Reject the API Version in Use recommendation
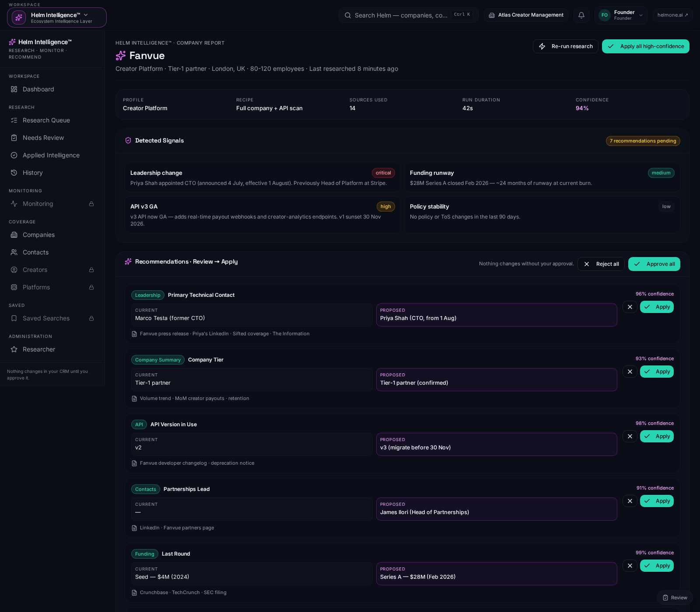This screenshot has height=612, width=700. [x=630, y=436]
